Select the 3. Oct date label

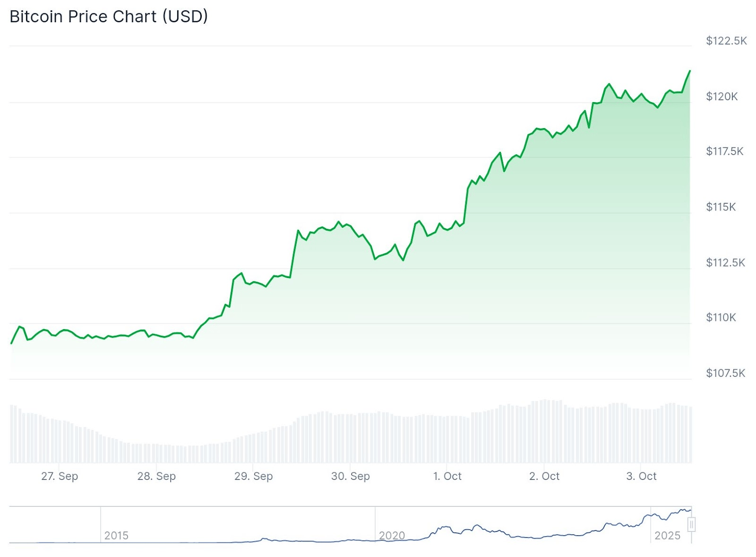click(x=642, y=476)
